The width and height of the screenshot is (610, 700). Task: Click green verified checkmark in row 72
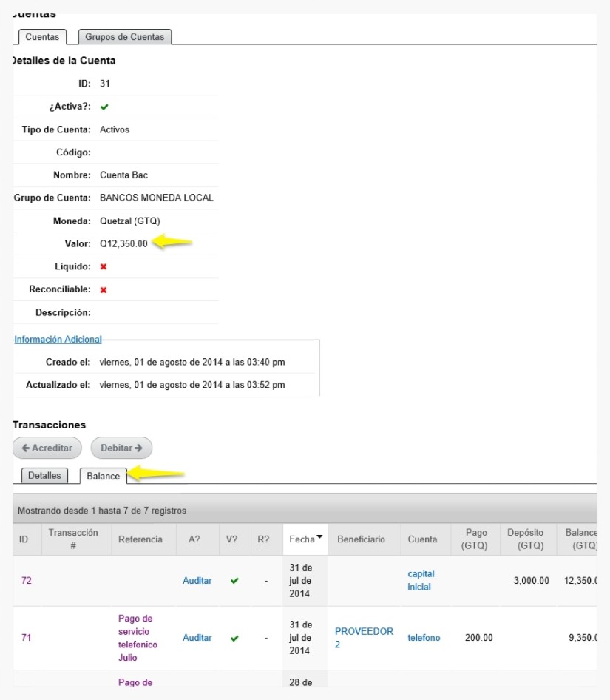(x=234, y=581)
